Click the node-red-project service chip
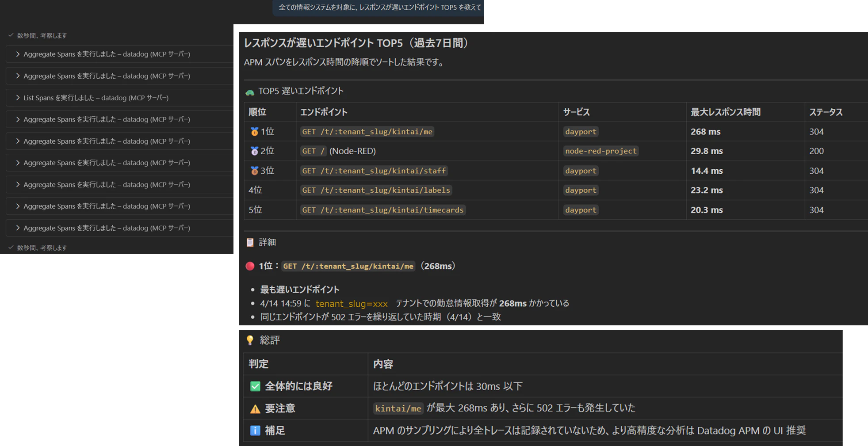The image size is (868, 446). [x=601, y=151]
